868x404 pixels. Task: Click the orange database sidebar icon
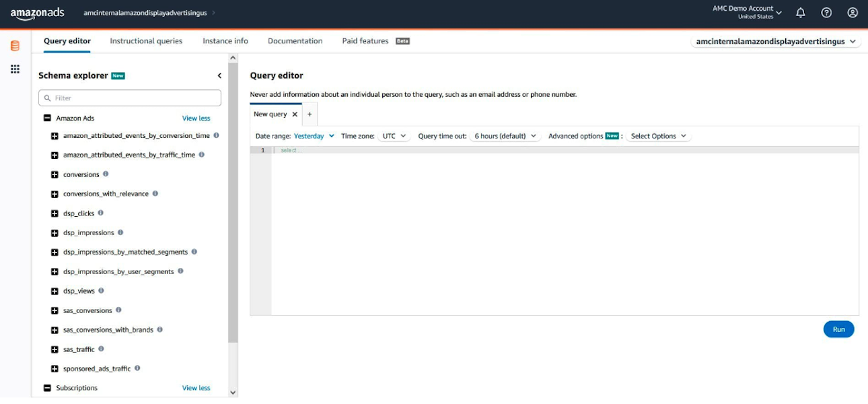(x=15, y=46)
